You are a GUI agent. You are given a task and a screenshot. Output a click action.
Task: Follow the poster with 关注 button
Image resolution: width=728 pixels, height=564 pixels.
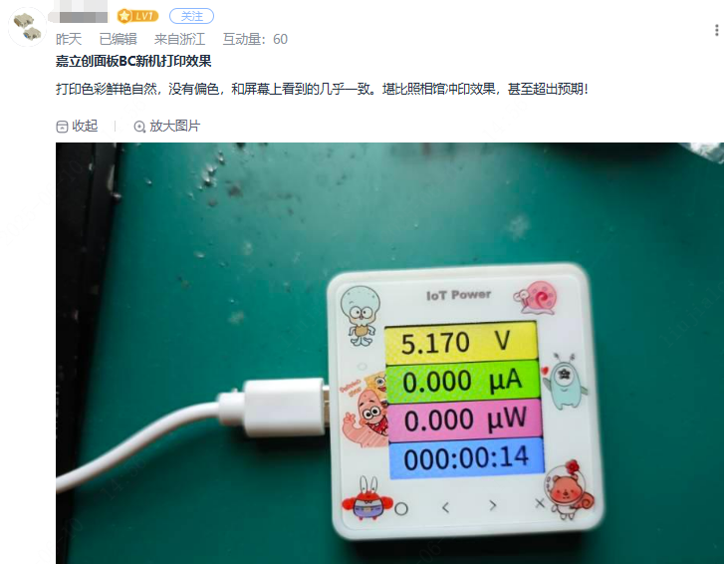[191, 16]
